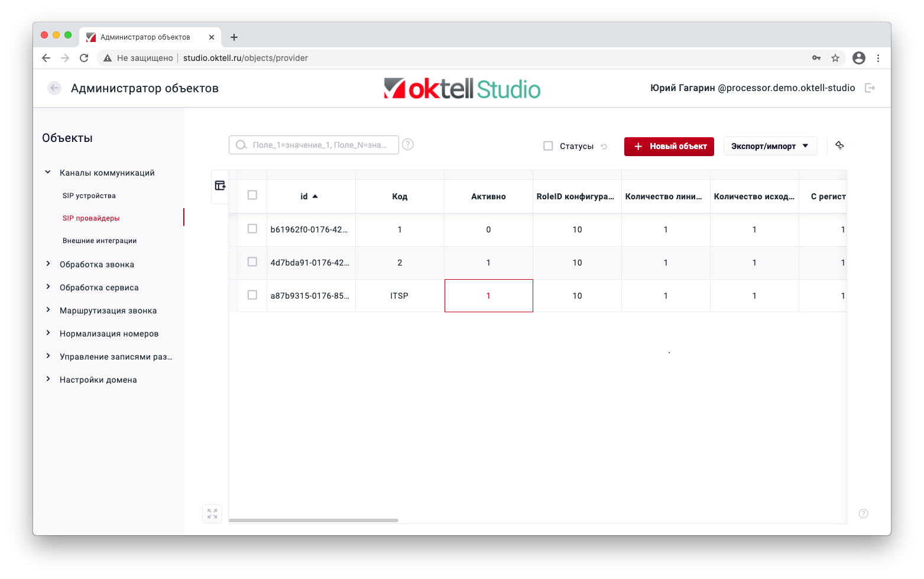Click the refresh icon beside Статусы
This screenshot has height=579, width=924.
(x=604, y=147)
